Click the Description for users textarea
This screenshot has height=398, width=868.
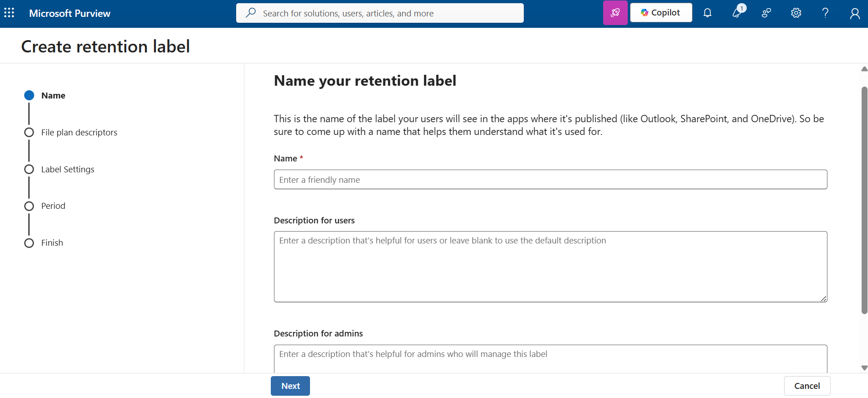[550, 267]
